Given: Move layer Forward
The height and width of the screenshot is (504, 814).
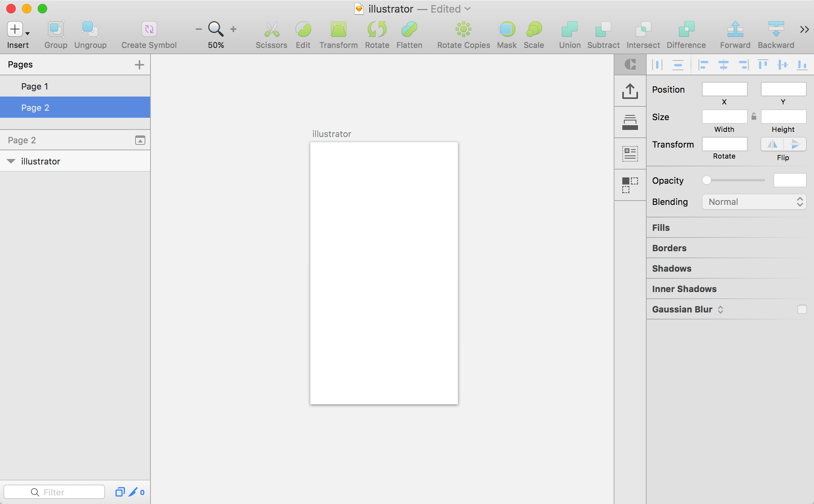Looking at the screenshot, I should [735, 29].
